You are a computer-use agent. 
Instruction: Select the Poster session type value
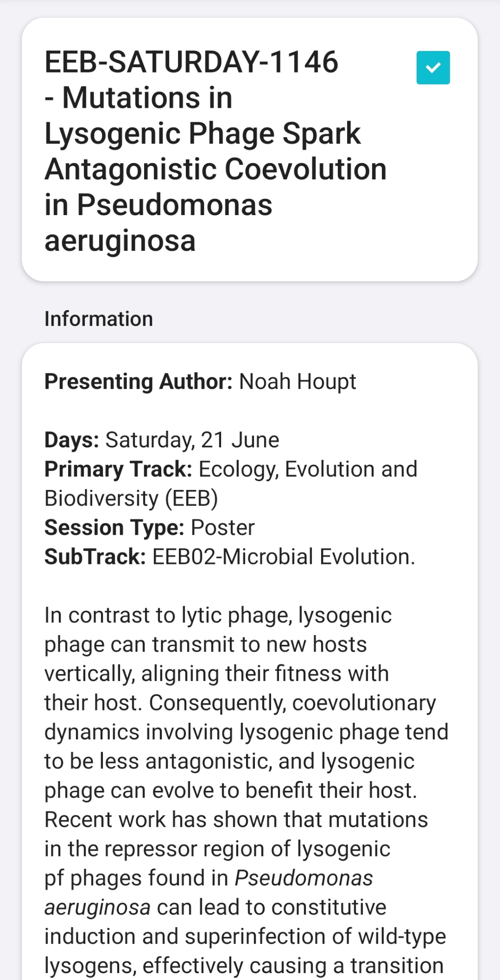[x=223, y=527]
